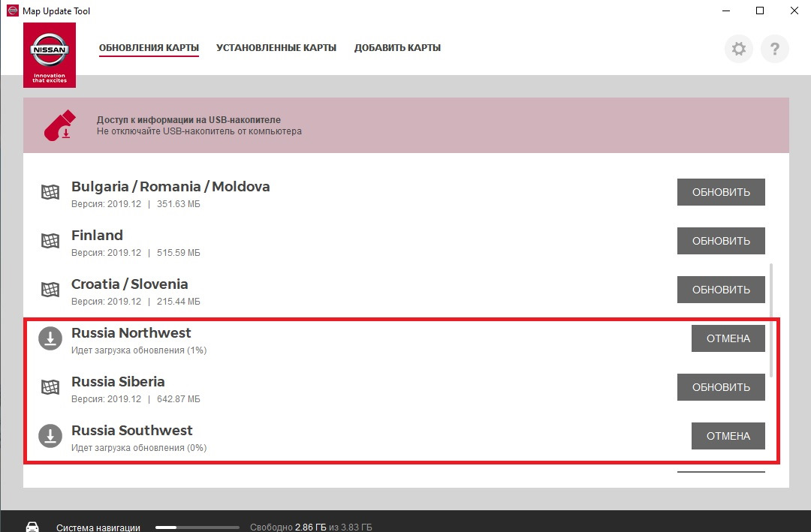Select the Russia Southwest map title

click(x=132, y=430)
